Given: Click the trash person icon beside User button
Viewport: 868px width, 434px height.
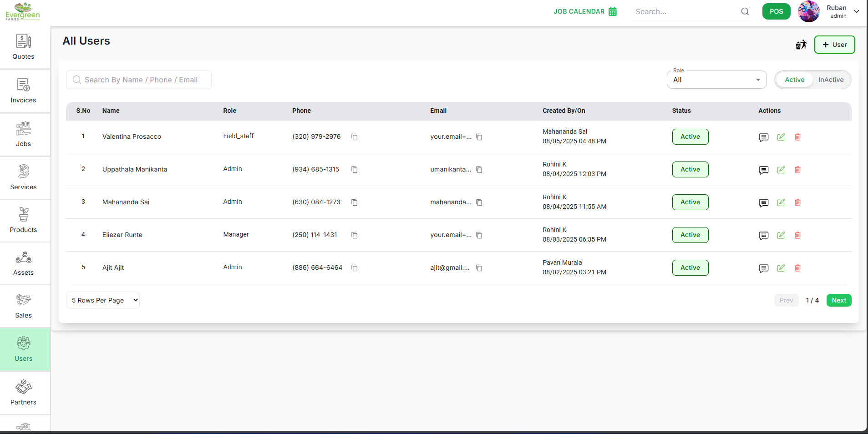Looking at the screenshot, I should [801, 45].
